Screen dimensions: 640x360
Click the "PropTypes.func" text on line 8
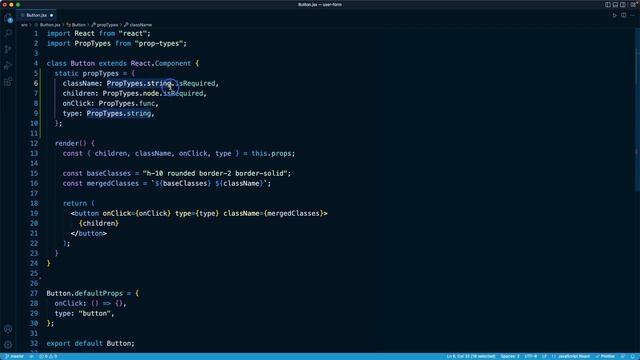[x=127, y=103]
